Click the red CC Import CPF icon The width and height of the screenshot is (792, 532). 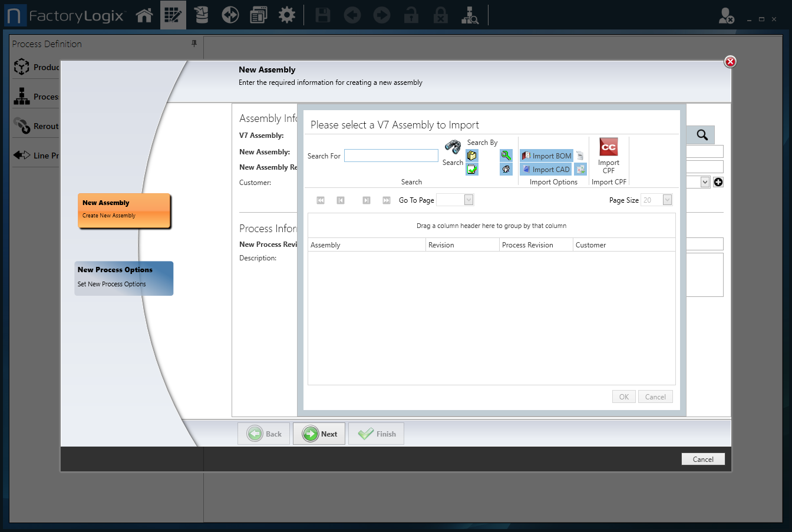tap(608, 146)
